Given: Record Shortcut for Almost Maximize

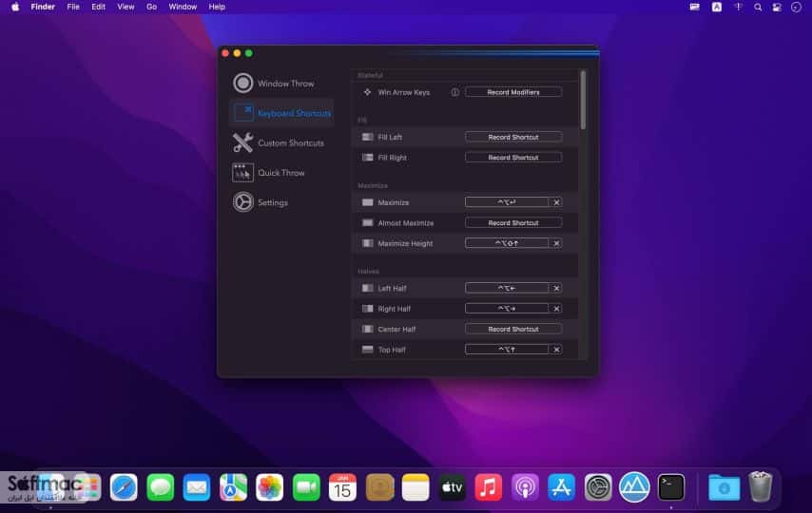Looking at the screenshot, I should tap(513, 223).
